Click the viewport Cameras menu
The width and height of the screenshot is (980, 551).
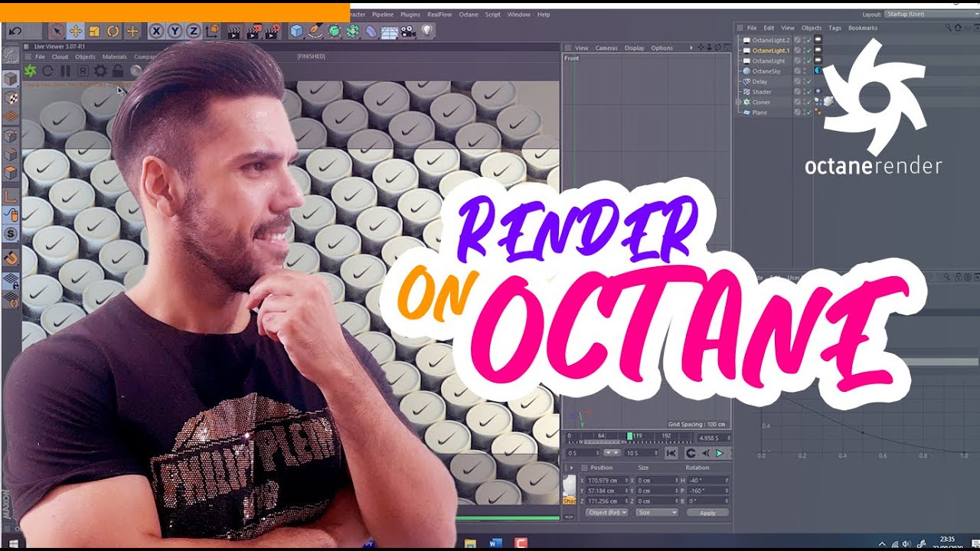606,47
